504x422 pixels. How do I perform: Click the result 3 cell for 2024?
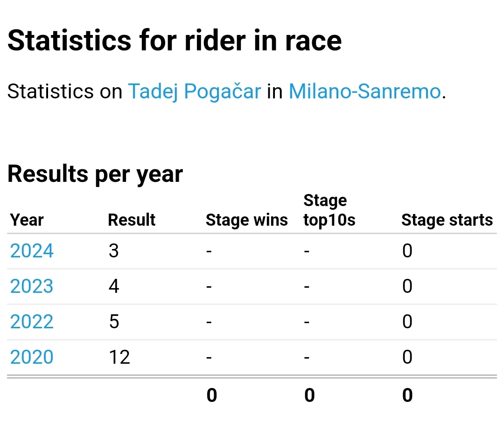114,251
